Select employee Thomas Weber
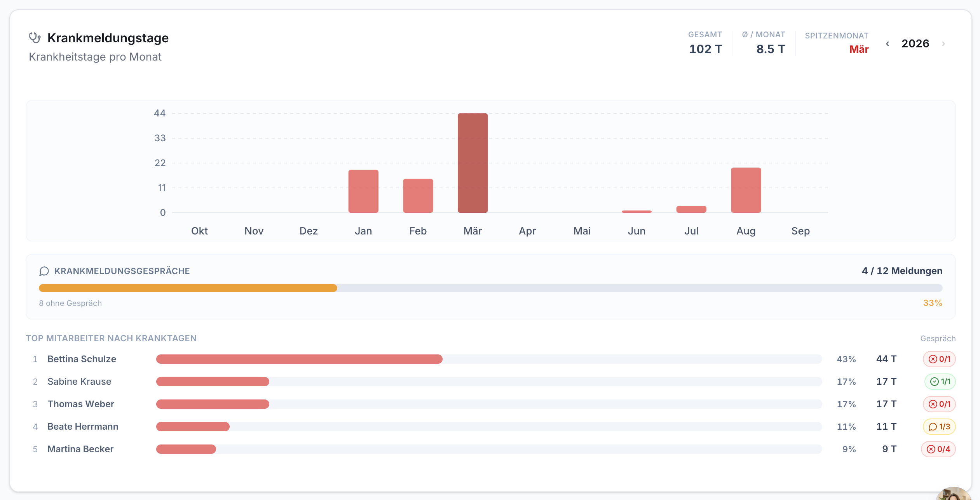 click(81, 404)
